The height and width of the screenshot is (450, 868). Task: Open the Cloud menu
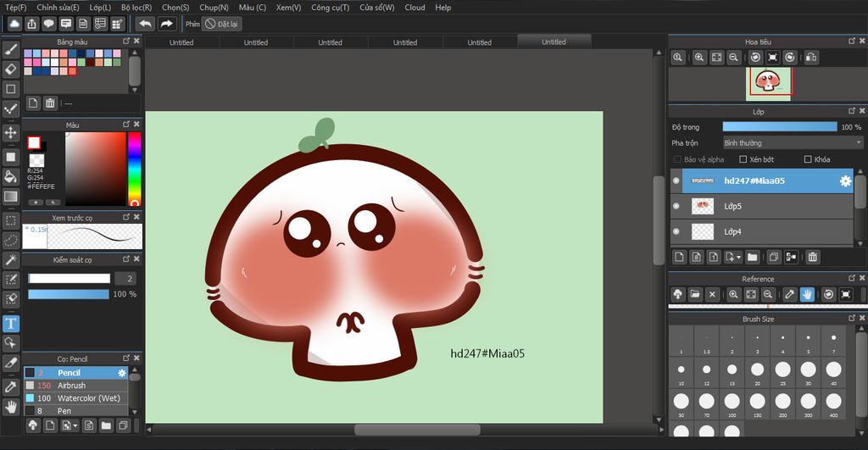(x=415, y=7)
